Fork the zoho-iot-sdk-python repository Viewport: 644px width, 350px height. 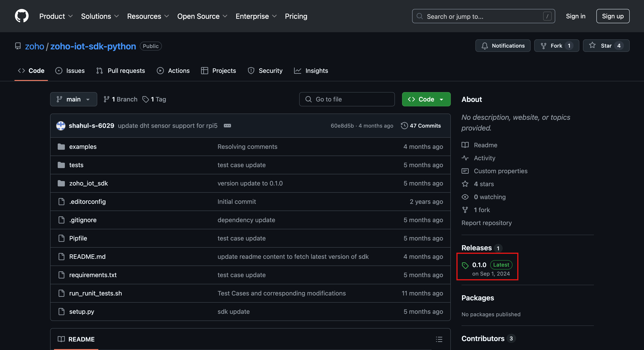coord(552,46)
